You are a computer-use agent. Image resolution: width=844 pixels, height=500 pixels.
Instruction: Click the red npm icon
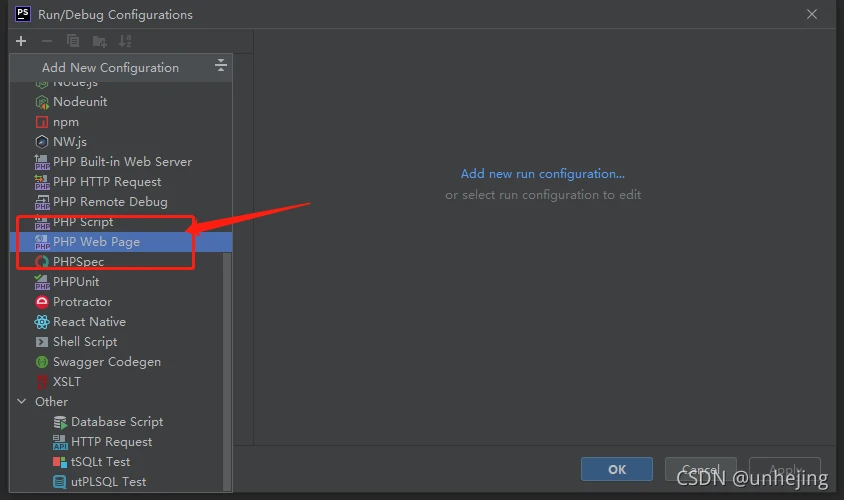pos(42,122)
